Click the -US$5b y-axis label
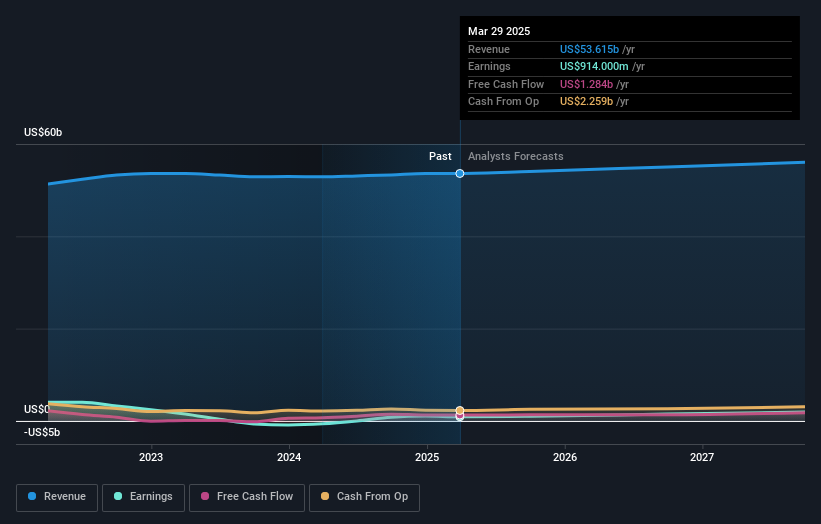This screenshot has width=821, height=524. 42,432
